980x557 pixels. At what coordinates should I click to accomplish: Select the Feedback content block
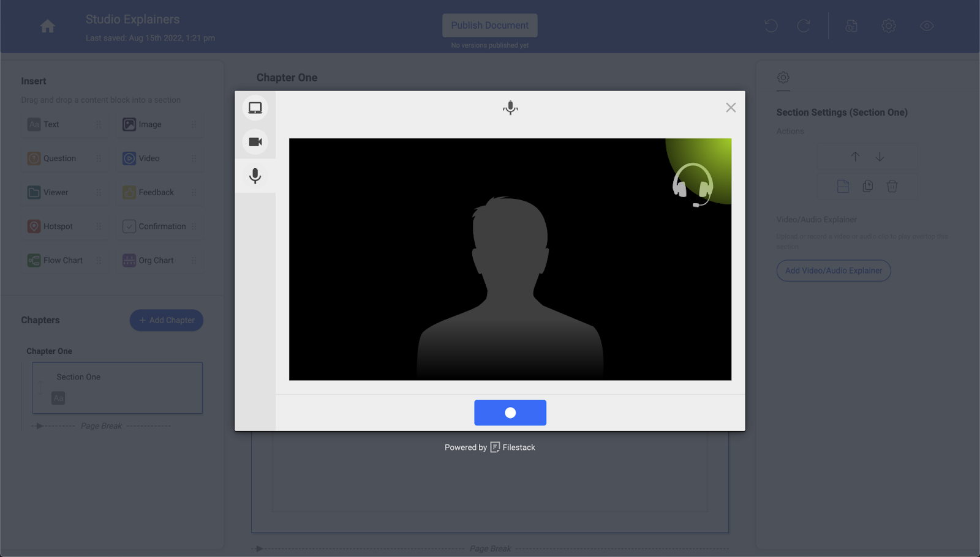coord(159,192)
